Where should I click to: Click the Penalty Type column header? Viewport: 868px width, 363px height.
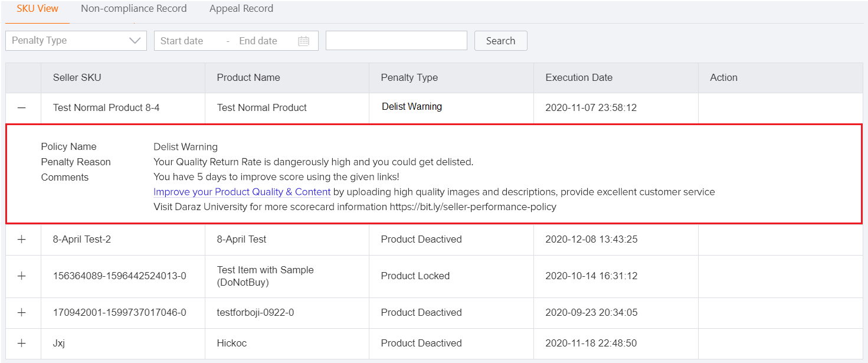pos(409,78)
